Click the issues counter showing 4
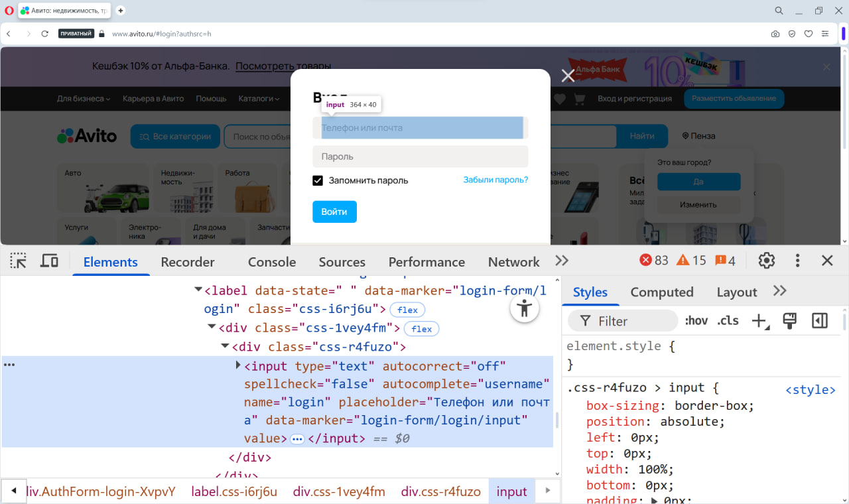 tap(725, 261)
